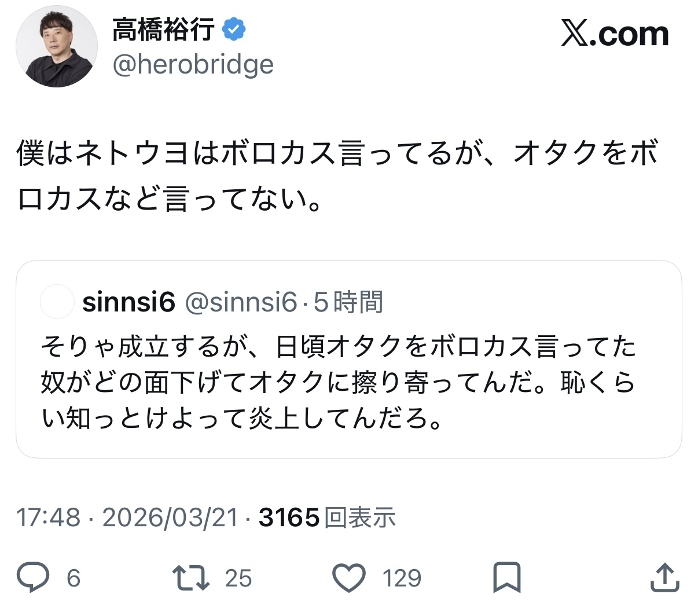Open the @sinnsi6 handle in quote
The width and height of the screenshot is (698, 616).
coord(241,302)
